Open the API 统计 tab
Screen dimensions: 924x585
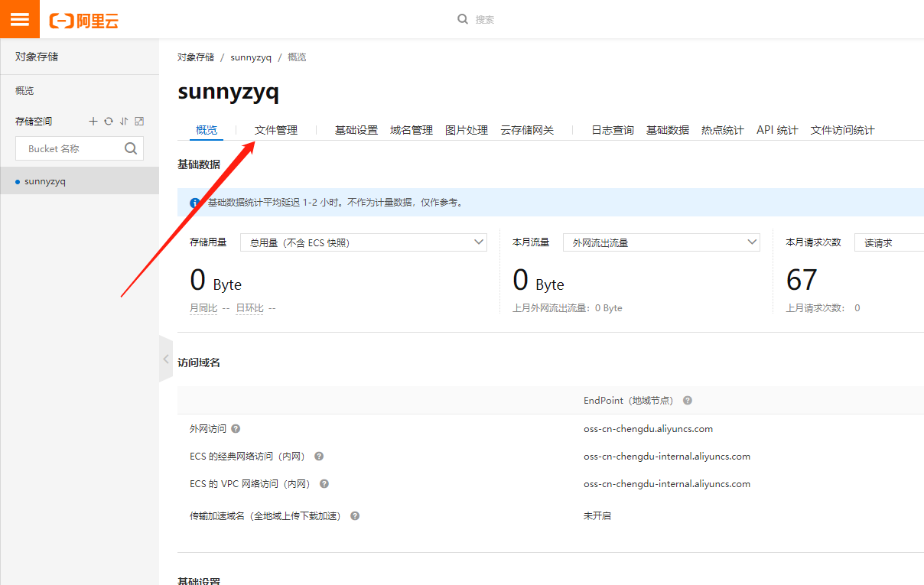click(x=777, y=130)
